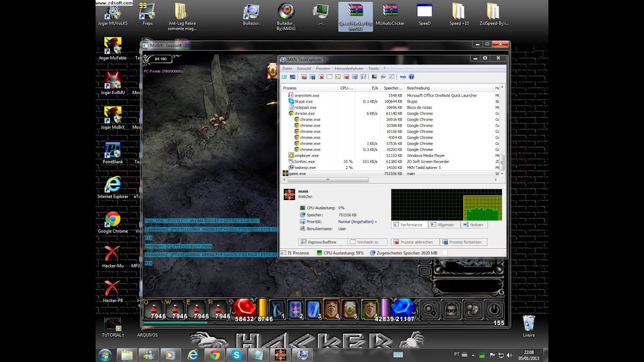This screenshot has width=644, height=362.
Task: Click the magnifier icon in game menu bar
Action: pyautogui.click(x=429, y=309)
